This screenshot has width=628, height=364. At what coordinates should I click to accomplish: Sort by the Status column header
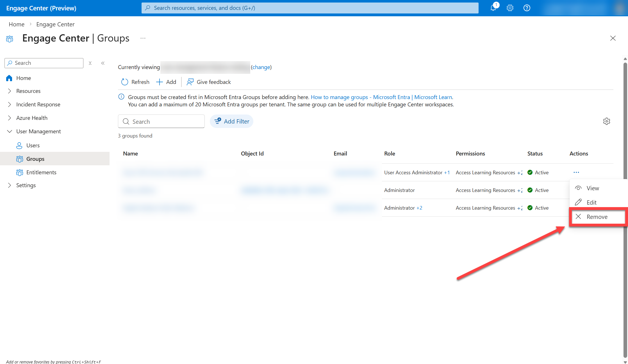[x=535, y=154]
